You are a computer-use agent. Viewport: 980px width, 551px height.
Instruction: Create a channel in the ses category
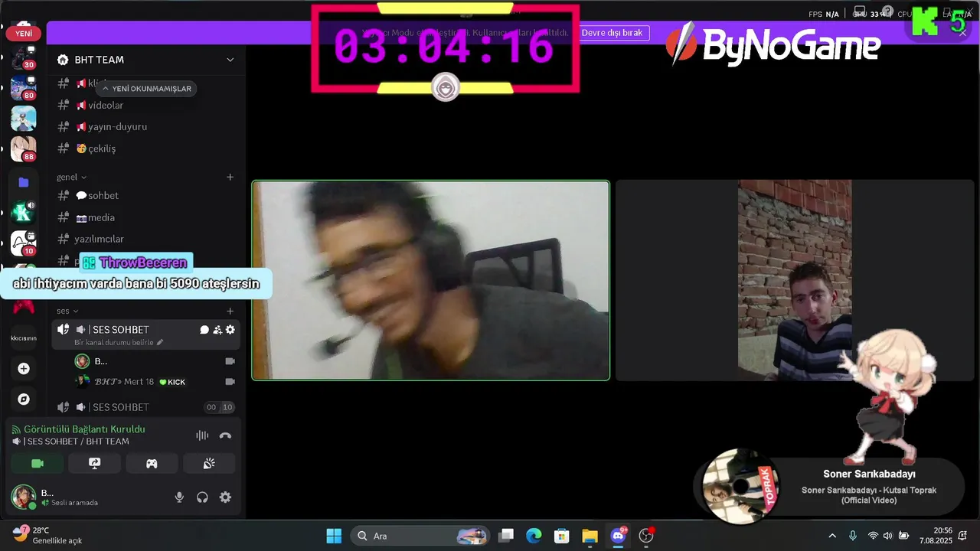point(230,311)
